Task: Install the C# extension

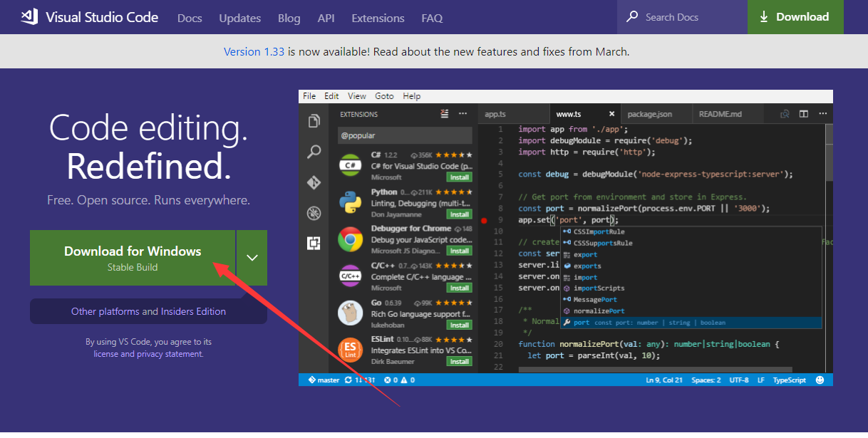Action: [458, 177]
